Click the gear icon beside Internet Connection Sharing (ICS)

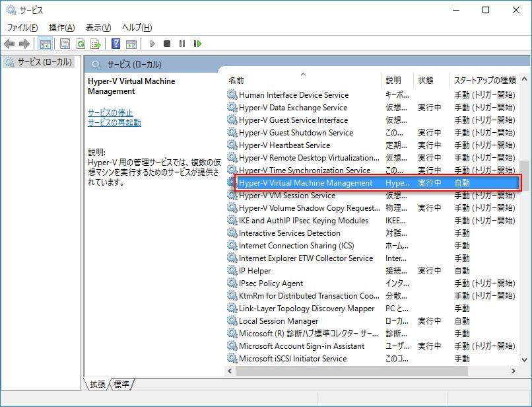(x=232, y=246)
